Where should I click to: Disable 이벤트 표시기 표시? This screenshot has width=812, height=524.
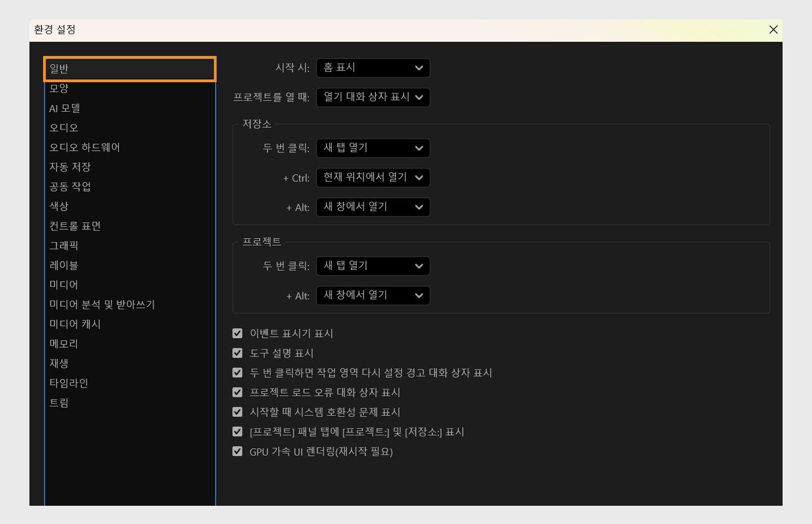[x=237, y=333]
